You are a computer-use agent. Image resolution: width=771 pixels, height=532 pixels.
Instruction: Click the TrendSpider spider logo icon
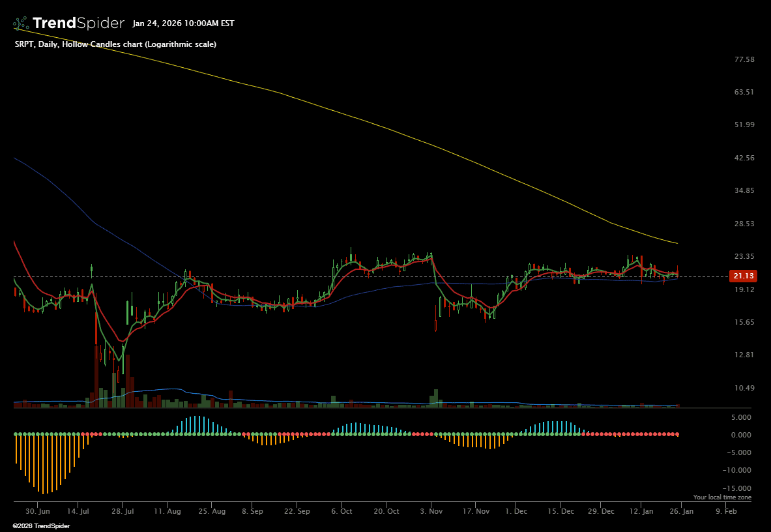[21, 23]
